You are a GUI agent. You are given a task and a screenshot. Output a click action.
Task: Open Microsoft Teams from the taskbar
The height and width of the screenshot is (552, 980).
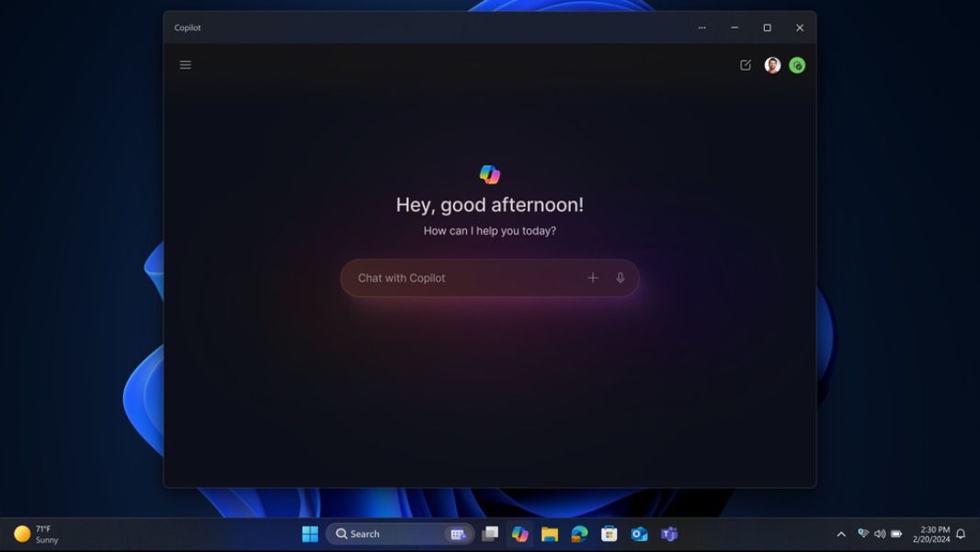[x=667, y=534]
